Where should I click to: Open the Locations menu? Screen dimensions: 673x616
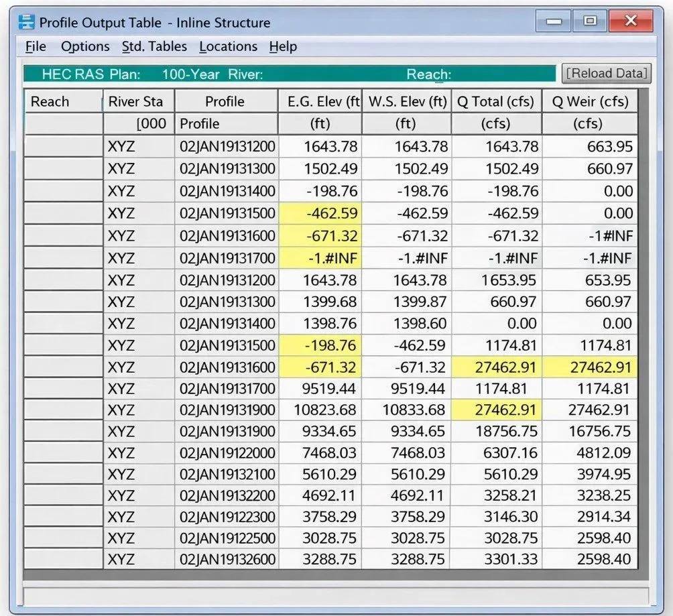(x=229, y=46)
